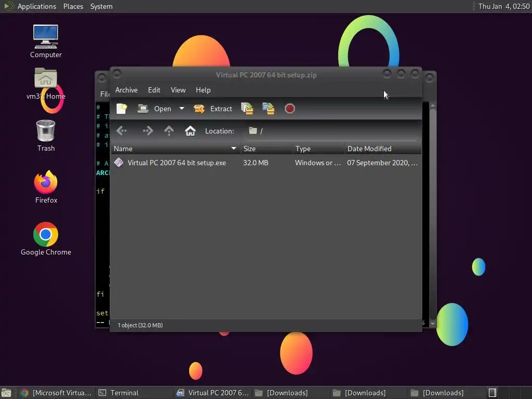The width and height of the screenshot is (532, 399).
Task: Open the Edit menu
Action: [x=154, y=90]
